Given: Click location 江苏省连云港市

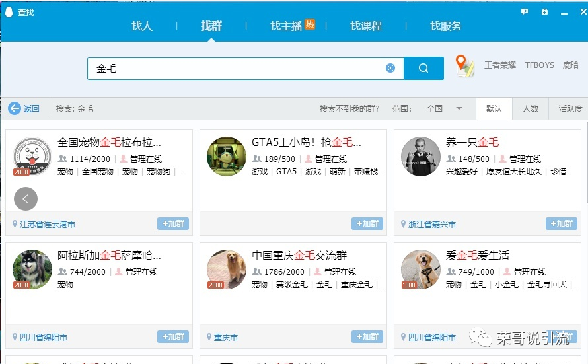Looking at the screenshot, I should click(x=48, y=224).
